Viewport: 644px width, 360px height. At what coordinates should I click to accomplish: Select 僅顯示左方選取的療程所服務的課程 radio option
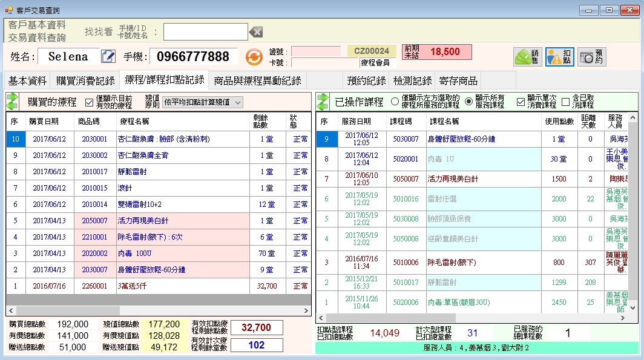click(x=395, y=102)
